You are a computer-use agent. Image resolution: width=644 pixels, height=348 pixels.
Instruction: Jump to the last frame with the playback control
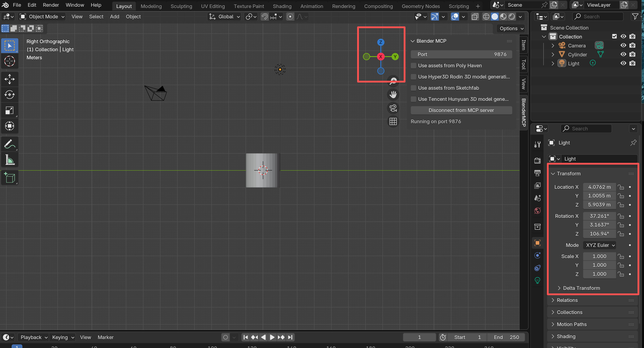pos(290,337)
